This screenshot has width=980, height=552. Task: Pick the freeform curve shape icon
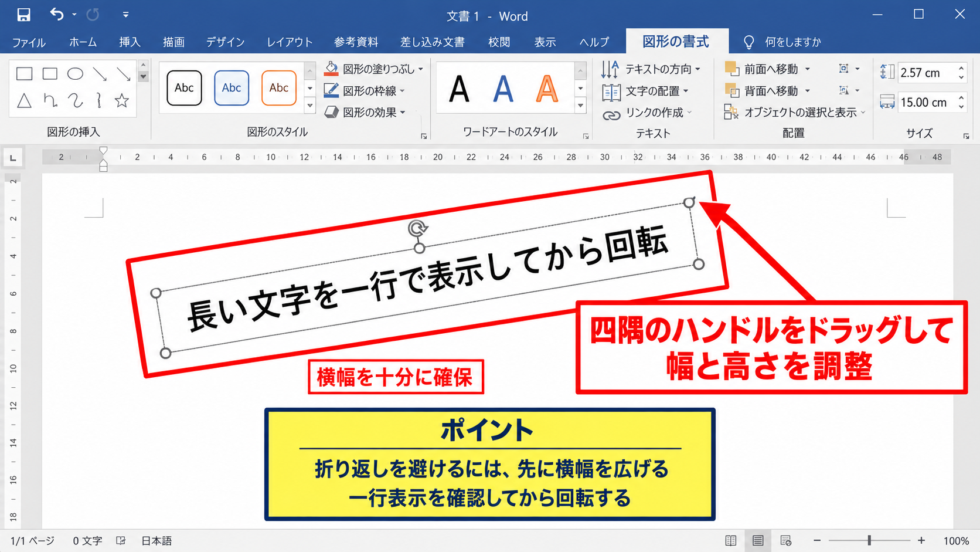pos(75,100)
